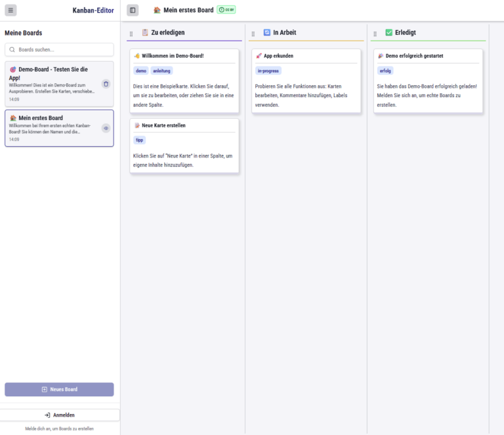This screenshot has width=504, height=435.
Task: Click the Anmelden login button
Action: [x=60, y=415]
